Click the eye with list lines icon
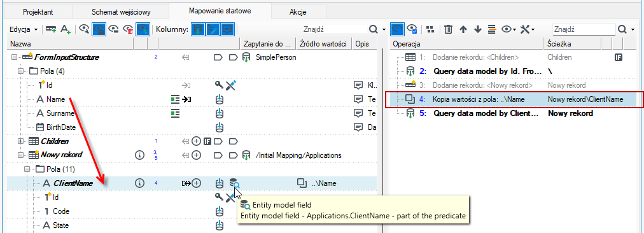 [x=113, y=29]
